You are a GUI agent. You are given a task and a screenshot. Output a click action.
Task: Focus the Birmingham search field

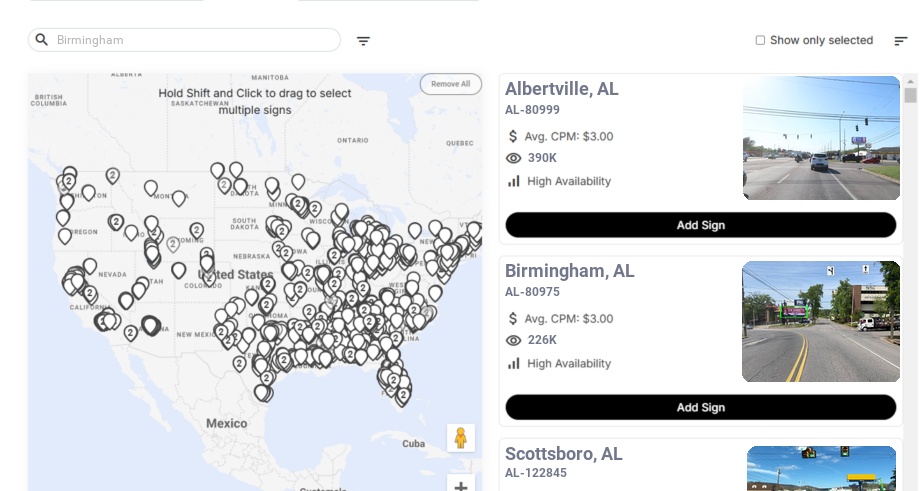coord(184,40)
